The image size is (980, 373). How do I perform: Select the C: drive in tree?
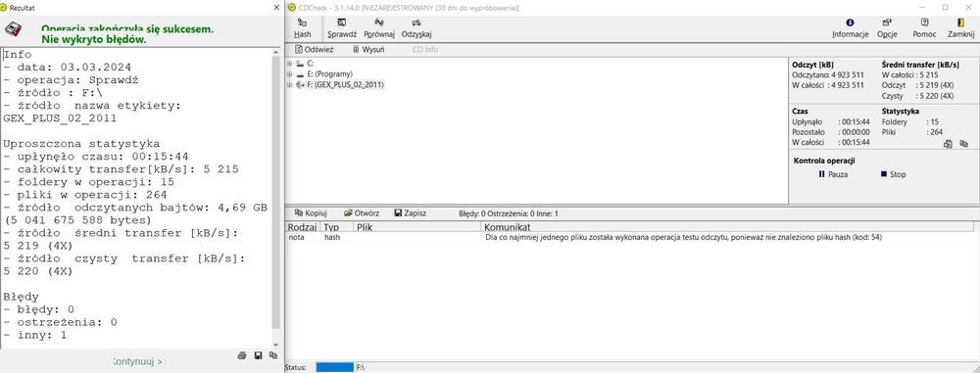(x=305, y=64)
